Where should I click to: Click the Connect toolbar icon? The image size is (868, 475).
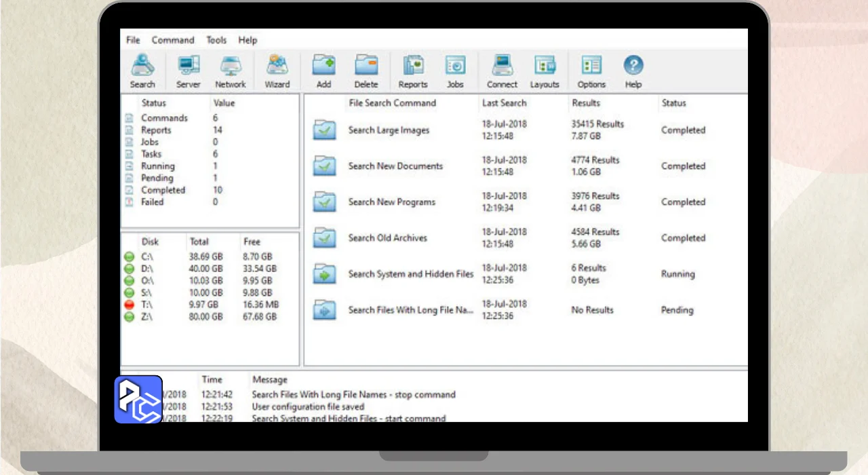(x=502, y=71)
